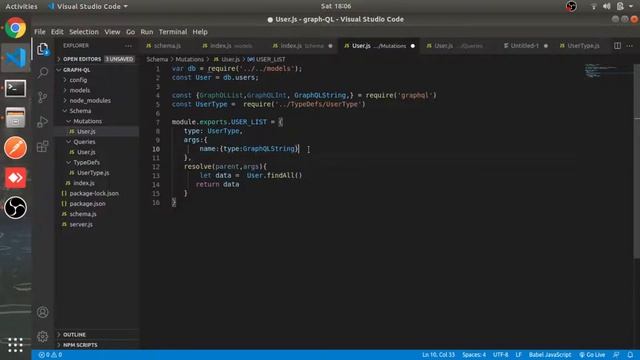Open the Help menu
Image resolution: width=640 pixels, height=360 pixels.
pyautogui.click(x=200, y=32)
